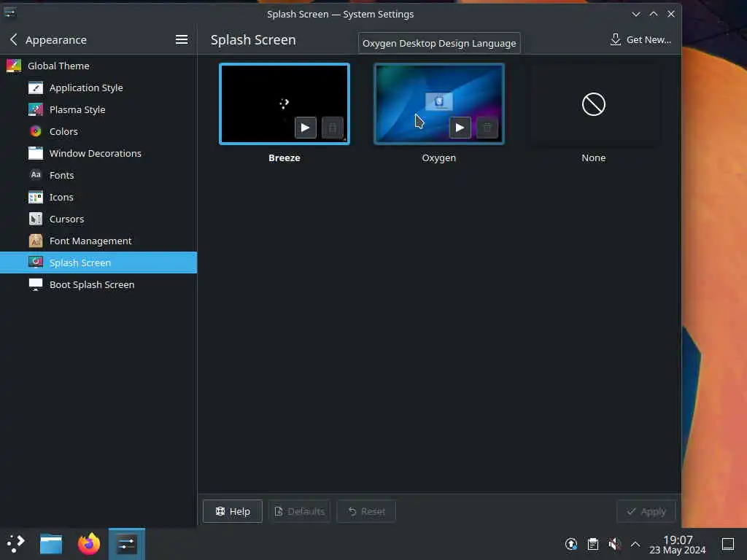Click the delete icon on Breeze

(333, 128)
